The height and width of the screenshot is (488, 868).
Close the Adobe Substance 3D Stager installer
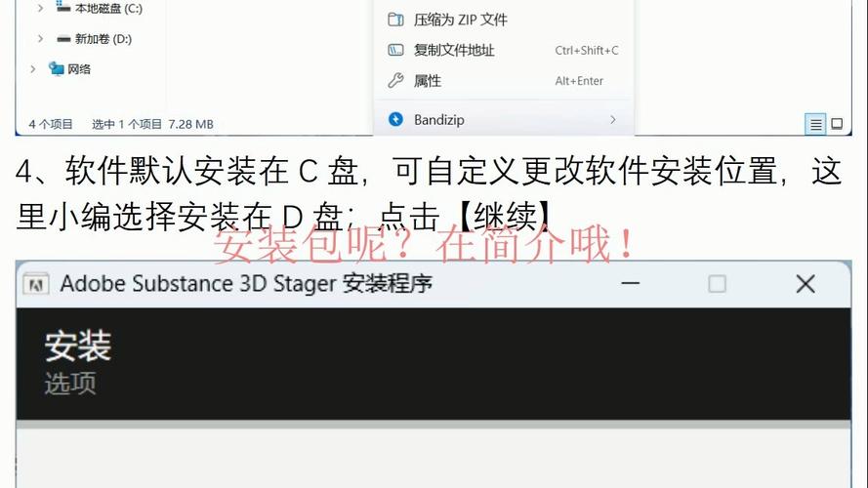point(806,284)
